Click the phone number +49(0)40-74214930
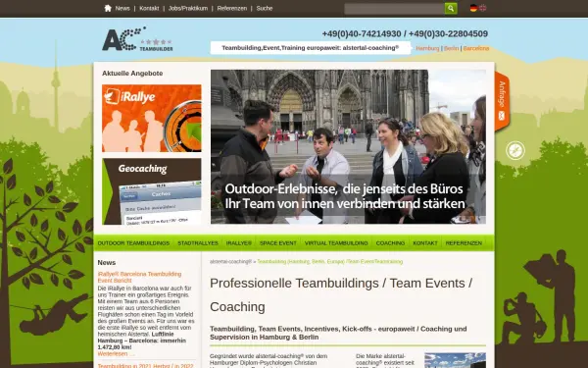Screen dimensions: 588x368 362,33
